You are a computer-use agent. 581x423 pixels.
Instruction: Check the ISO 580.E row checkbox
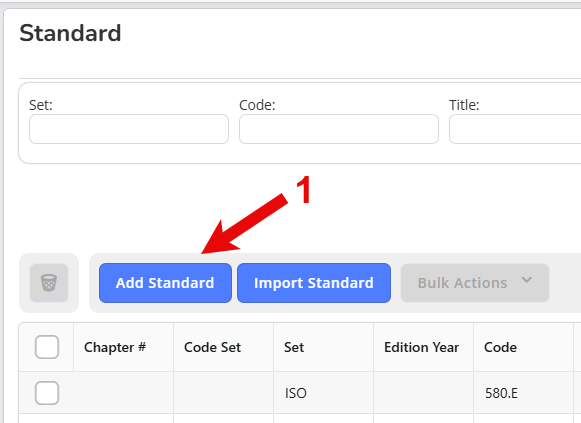coord(47,393)
